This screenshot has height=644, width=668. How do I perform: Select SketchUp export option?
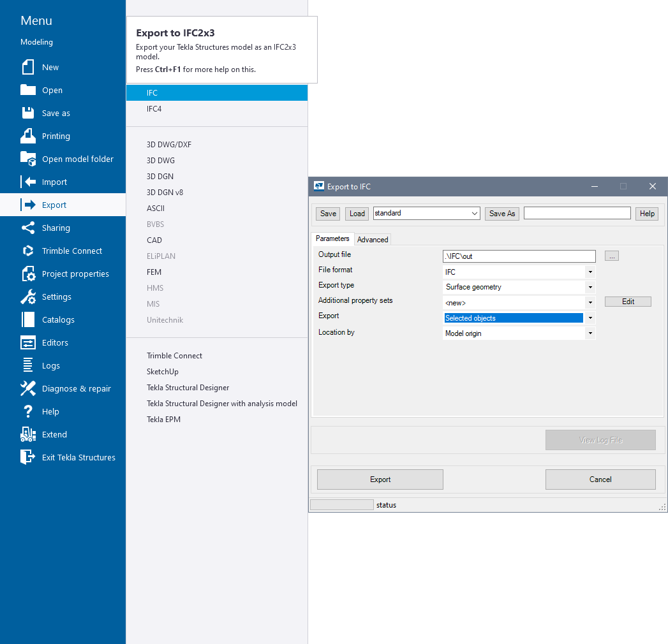click(163, 372)
